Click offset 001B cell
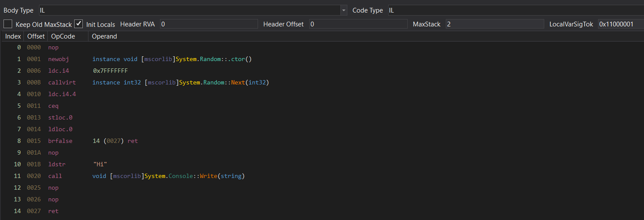644x220 pixels. point(34,164)
